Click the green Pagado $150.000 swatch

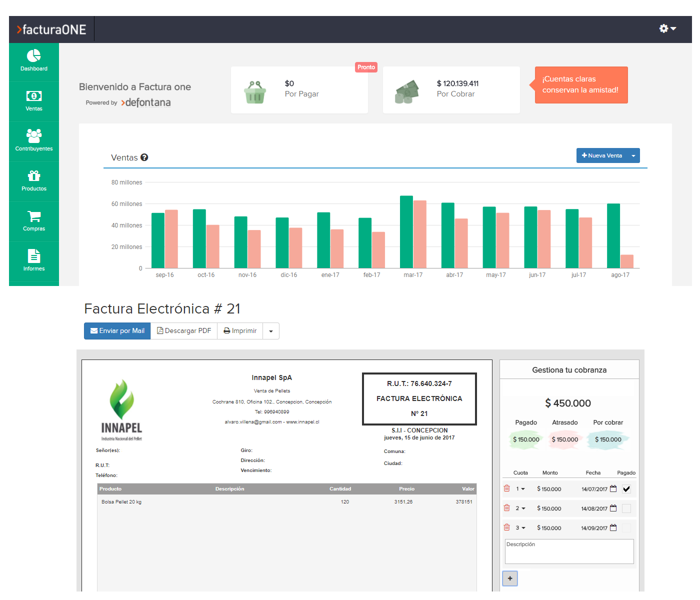tap(526, 439)
